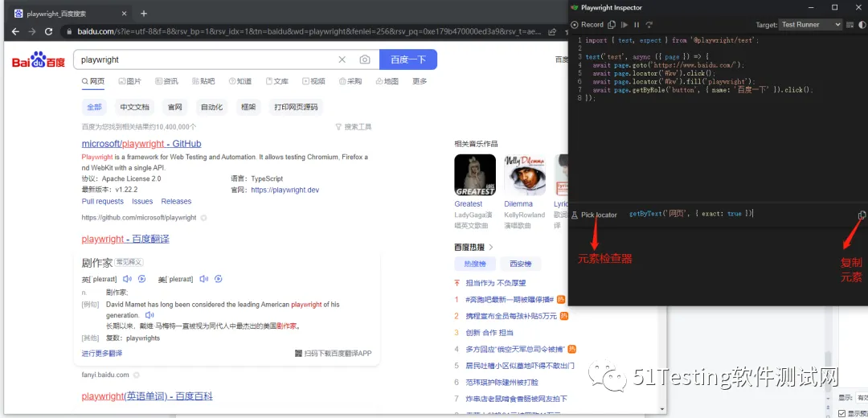Viewport: 868px width, 418px height.
Task: Switch to the 图片 tab
Action: [x=130, y=81]
